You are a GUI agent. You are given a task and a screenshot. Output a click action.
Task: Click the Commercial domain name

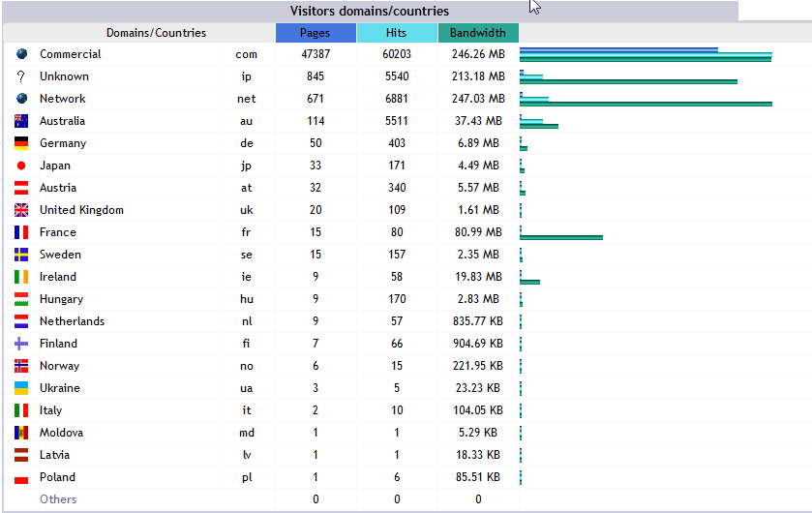(x=71, y=54)
